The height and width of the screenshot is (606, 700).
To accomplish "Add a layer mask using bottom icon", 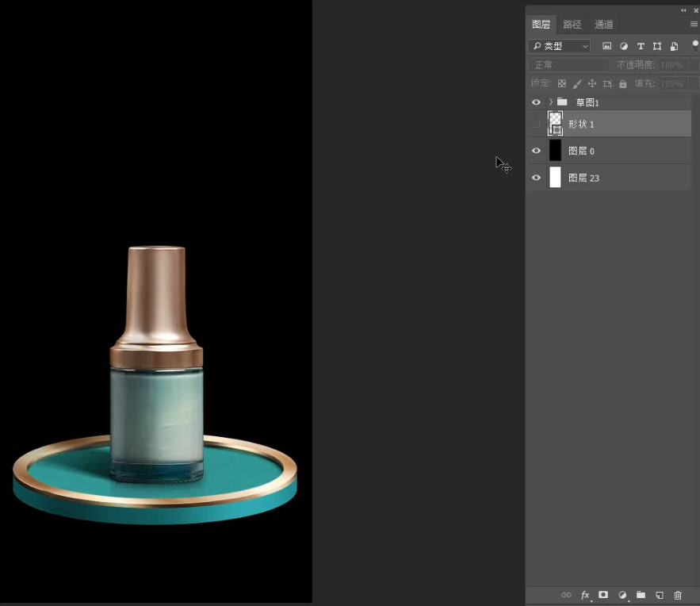I will point(603,595).
